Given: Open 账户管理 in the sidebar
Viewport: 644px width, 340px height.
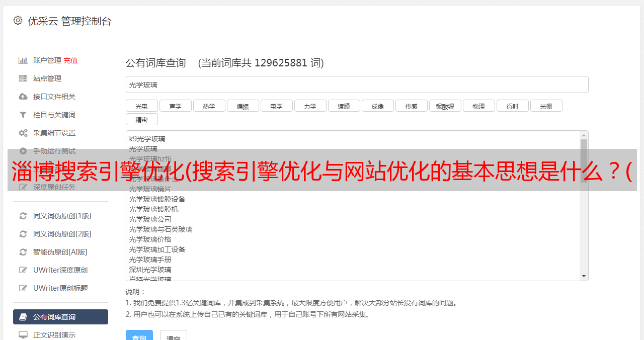Looking at the screenshot, I should [47, 60].
